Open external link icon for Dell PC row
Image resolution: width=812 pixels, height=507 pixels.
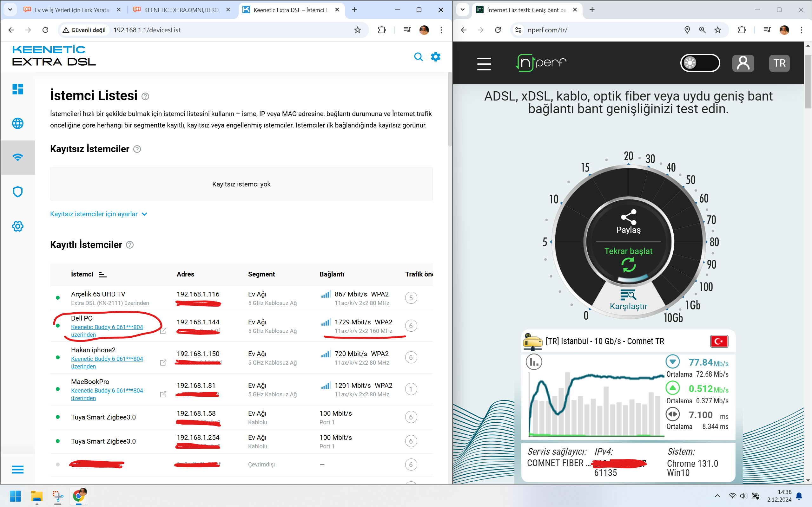[x=163, y=331]
